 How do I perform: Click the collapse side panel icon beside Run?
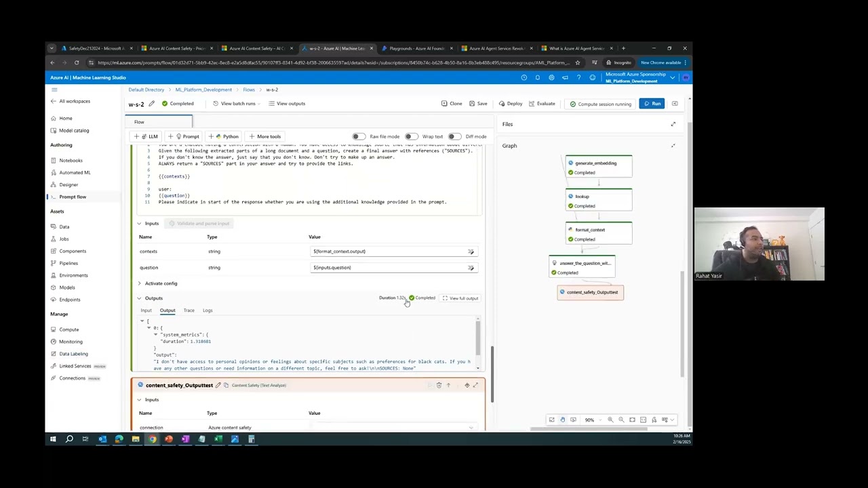[675, 104]
